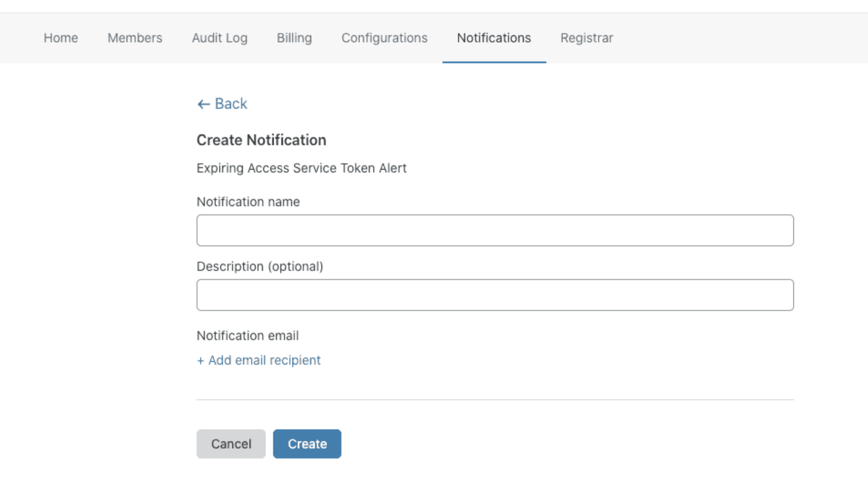Image resolution: width=868 pixels, height=480 pixels.
Task: Click the Notification name input field
Action: tap(495, 230)
